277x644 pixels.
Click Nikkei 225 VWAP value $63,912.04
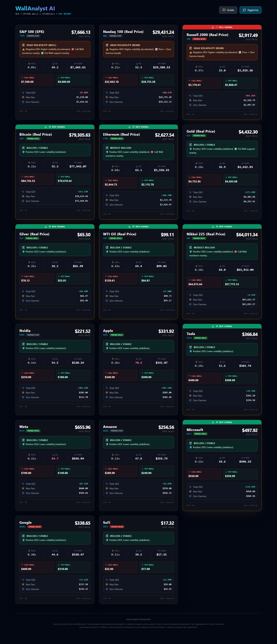pyautogui.click(x=245, y=270)
